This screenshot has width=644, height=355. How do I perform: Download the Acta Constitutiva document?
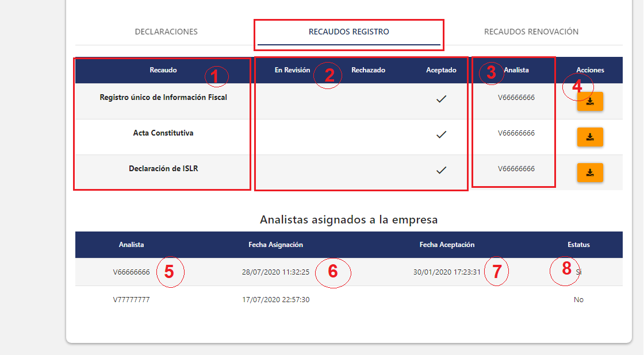(x=590, y=137)
